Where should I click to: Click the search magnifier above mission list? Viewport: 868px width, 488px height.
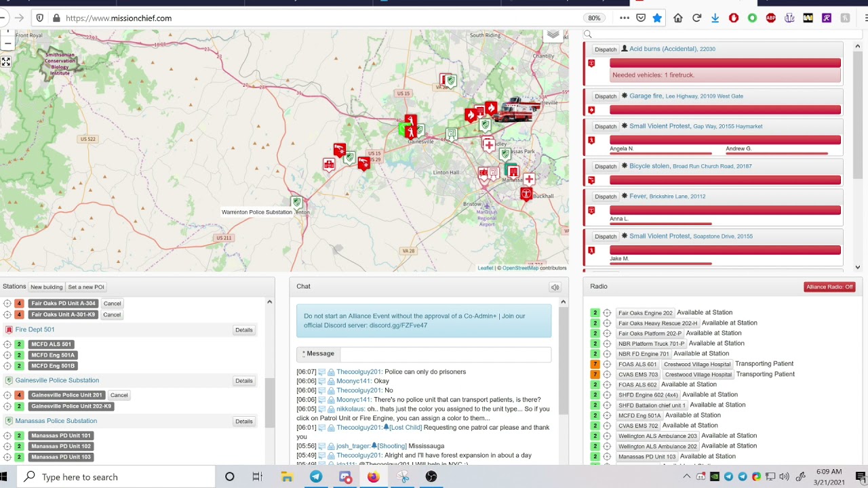(x=588, y=35)
